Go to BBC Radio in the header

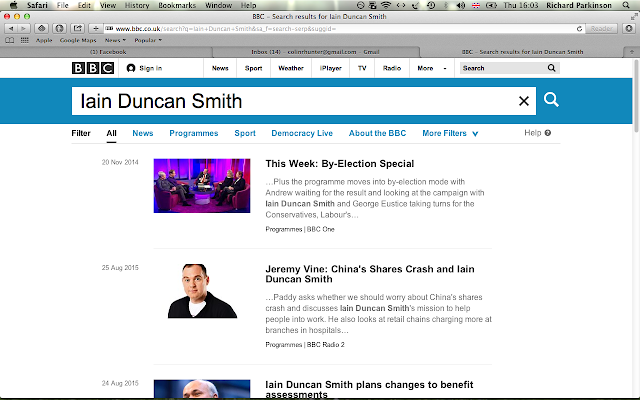pyautogui.click(x=392, y=68)
